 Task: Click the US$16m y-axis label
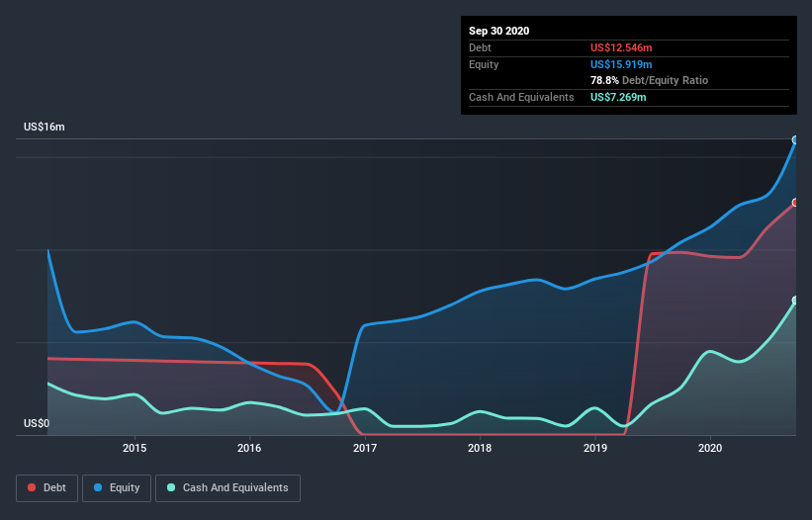coord(45,127)
